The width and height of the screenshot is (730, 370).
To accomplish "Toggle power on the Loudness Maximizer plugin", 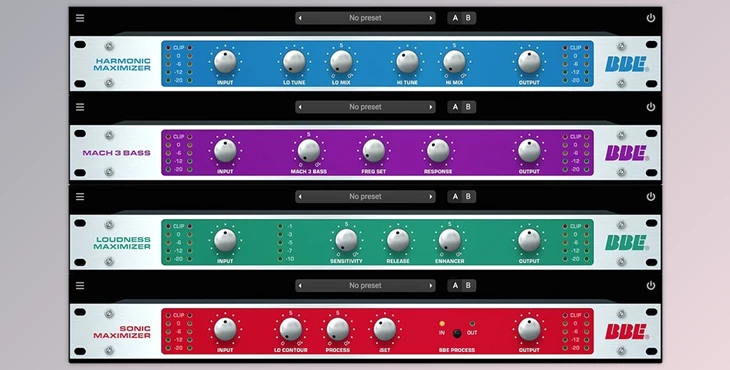I will tap(650, 196).
